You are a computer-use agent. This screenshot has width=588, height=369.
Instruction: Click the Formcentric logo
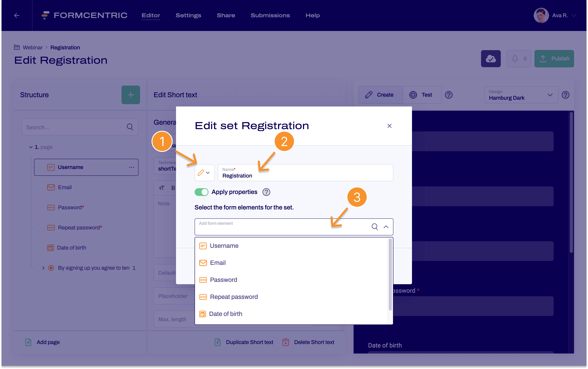pos(84,15)
